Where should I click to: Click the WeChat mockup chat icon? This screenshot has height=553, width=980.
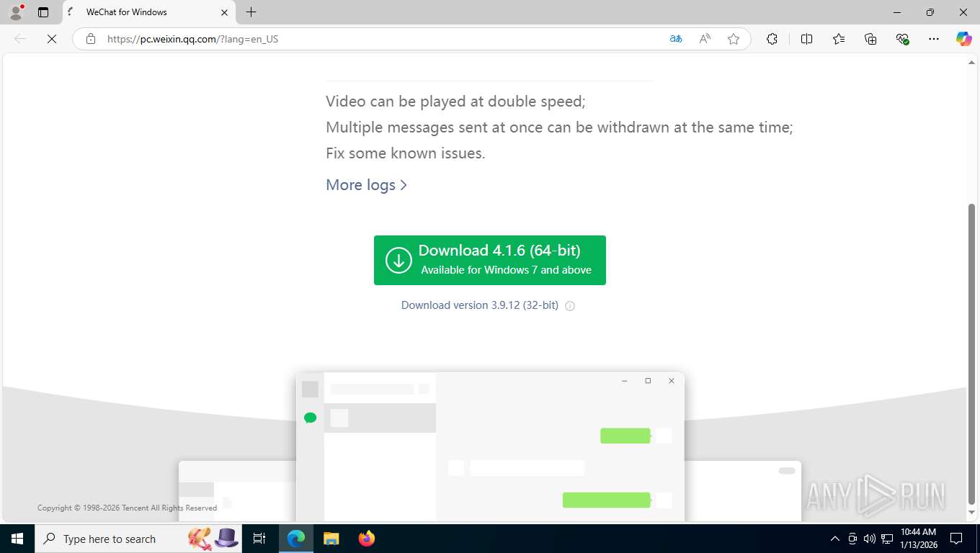(311, 418)
